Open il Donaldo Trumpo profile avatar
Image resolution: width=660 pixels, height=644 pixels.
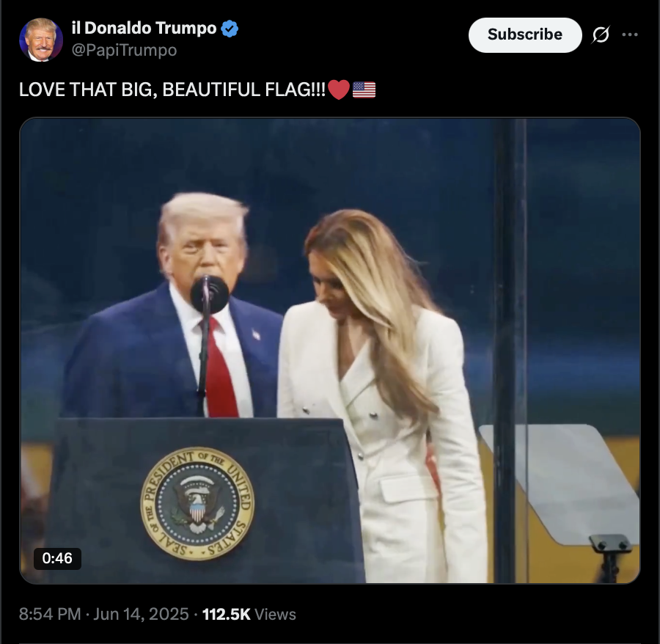pos(41,40)
